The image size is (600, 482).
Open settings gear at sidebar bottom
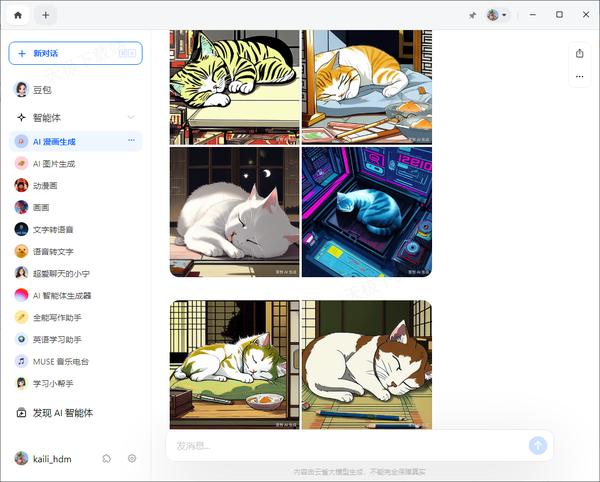tap(131, 458)
